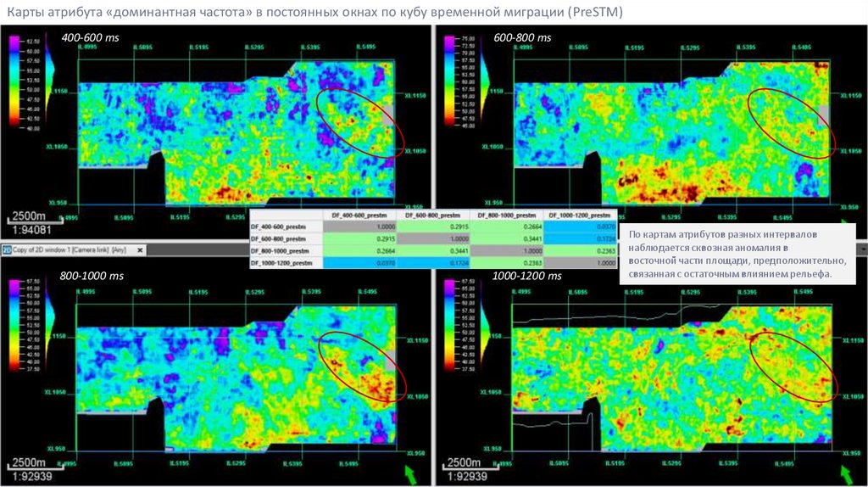Viewport: 868px width, 487px height.
Task: Select the DF_600-800_prestm row header
Action: (x=287, y=238)
